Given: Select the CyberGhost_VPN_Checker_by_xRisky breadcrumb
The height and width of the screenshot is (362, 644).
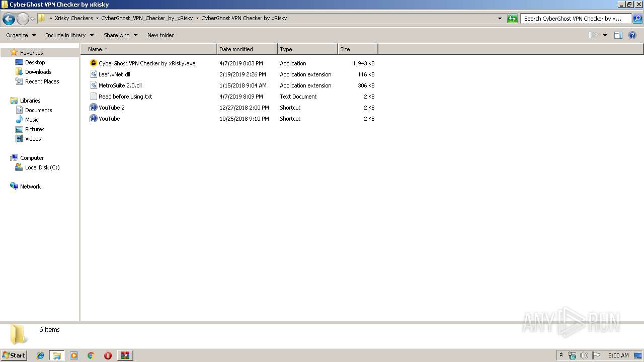Looking at the screenshot, I should click(x=147, y=18).
